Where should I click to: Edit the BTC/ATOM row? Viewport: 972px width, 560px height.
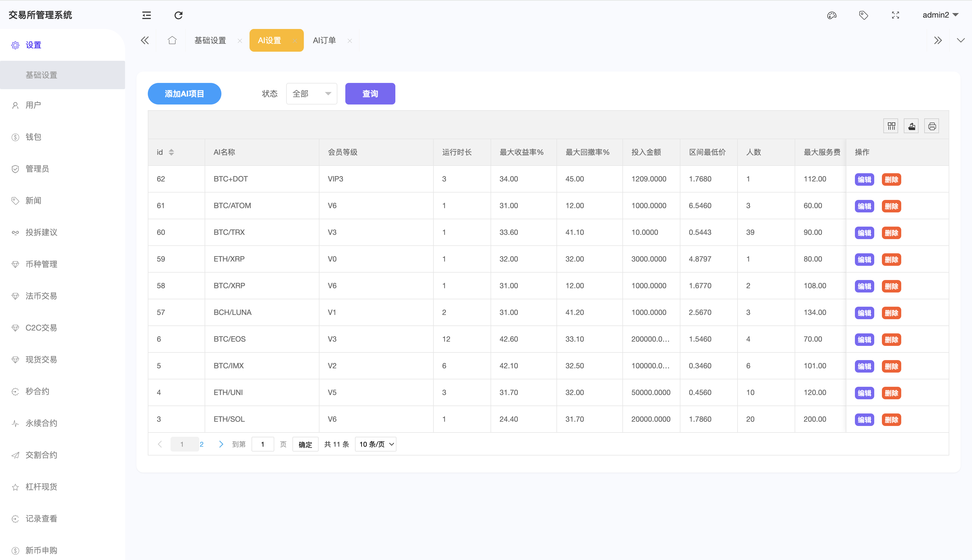[864, 206]
